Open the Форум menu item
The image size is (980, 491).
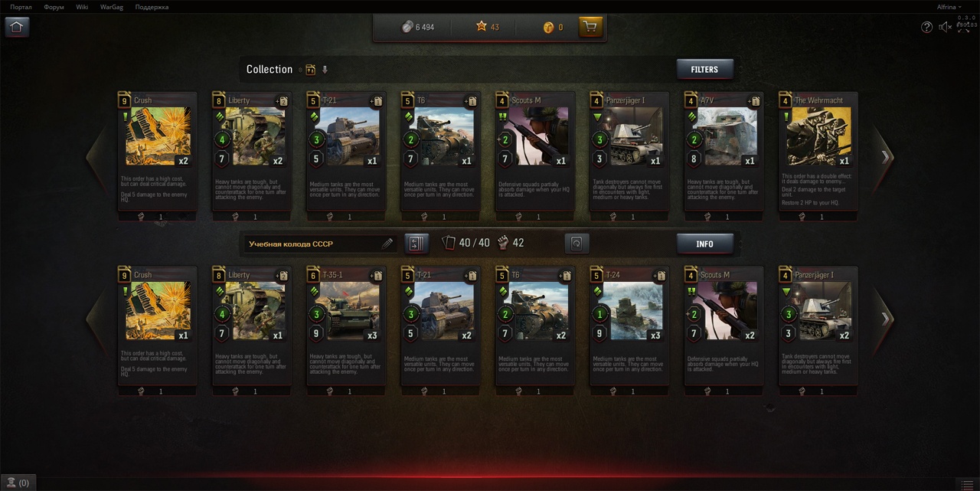[54, 7]
